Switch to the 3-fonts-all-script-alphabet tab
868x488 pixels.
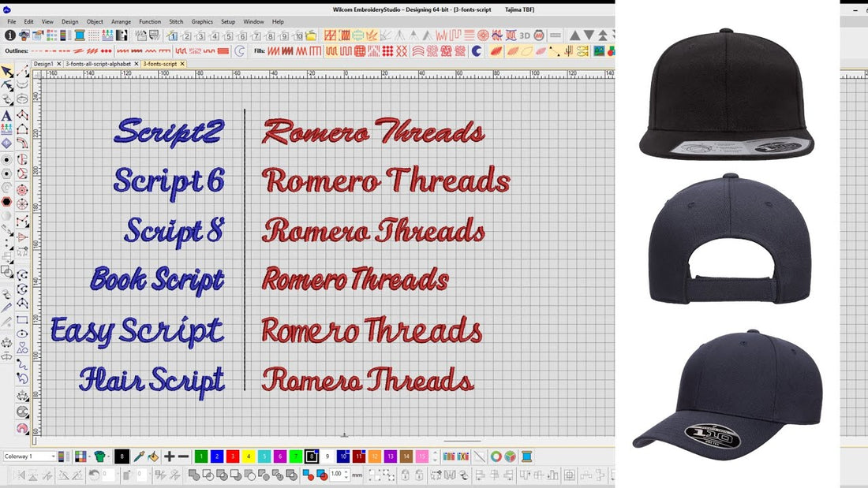(x=98, y=63)
